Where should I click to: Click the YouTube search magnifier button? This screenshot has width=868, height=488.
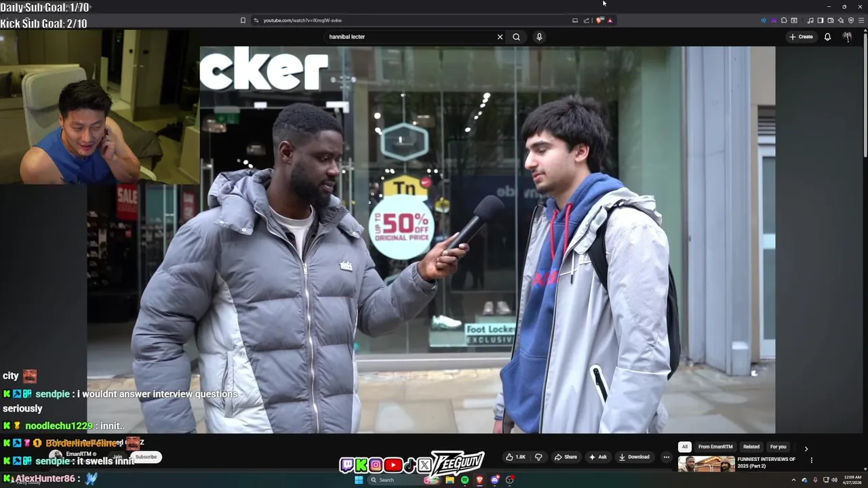click(x=516, y=37)
